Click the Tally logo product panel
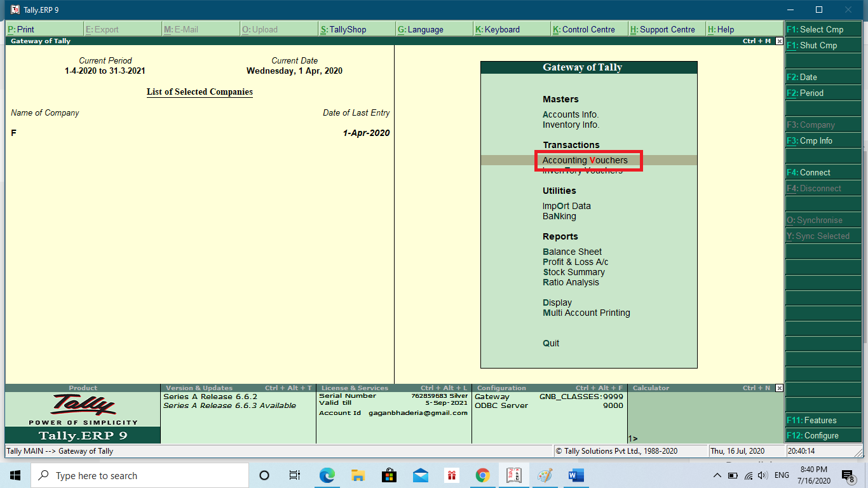Viewport: 868px width, 488px height. [x=83, y=417]
